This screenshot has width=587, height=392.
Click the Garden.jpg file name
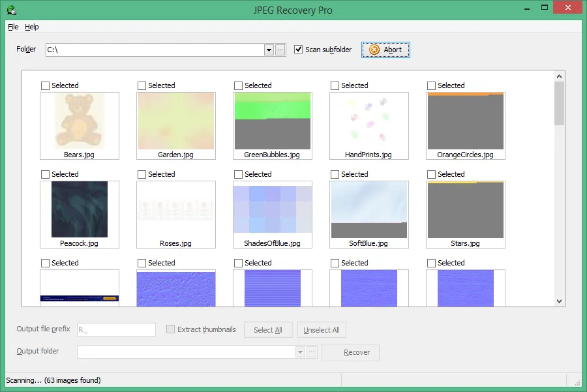(x=175, y=155)
